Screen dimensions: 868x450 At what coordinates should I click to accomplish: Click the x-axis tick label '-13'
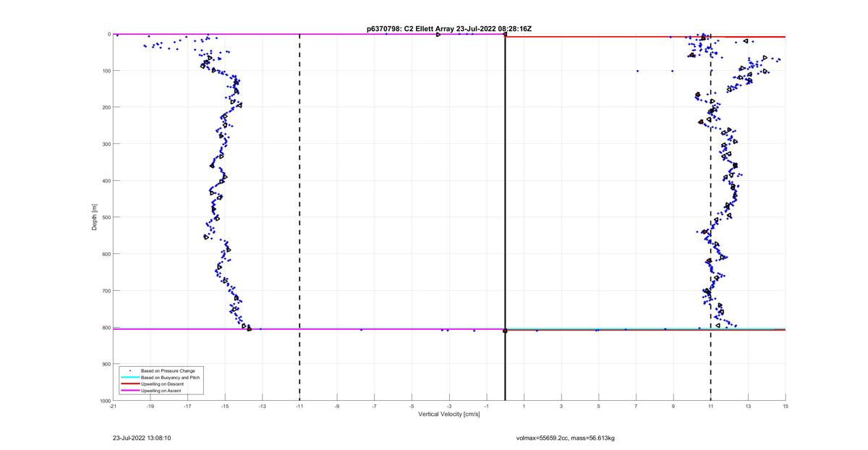(x=263, y=406)
